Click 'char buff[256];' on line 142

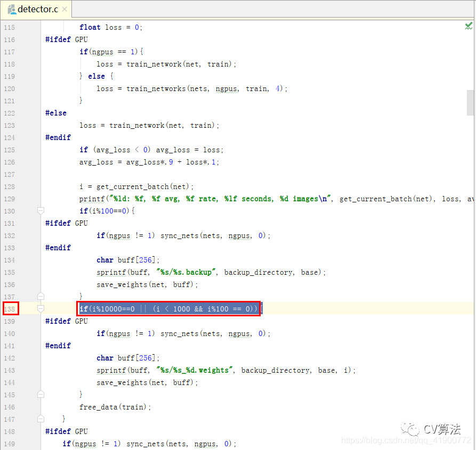(128, 358)
